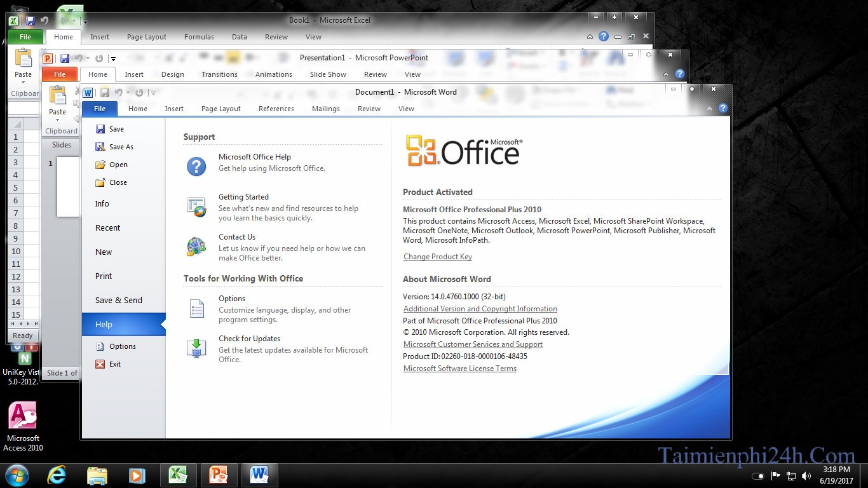Click the Excel help question-mark icon
Image resolution: width=868 pixels, height=488 pixels.
[604, 37]
